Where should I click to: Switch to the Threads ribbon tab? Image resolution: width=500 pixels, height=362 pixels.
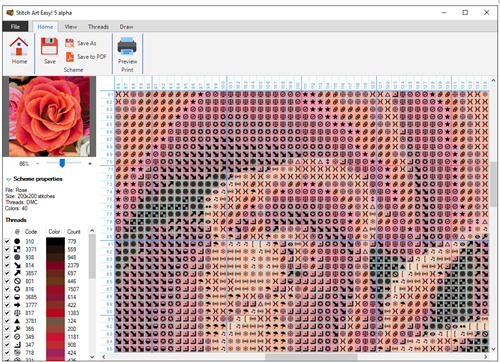(98, 27)
